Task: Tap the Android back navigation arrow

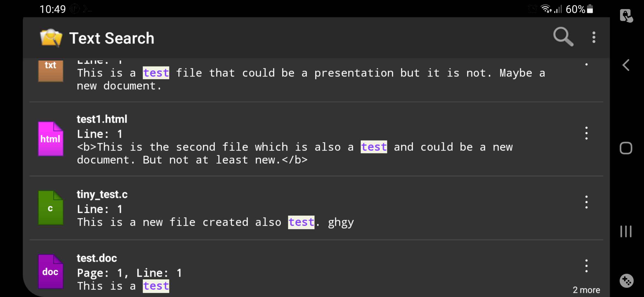Action: (x=626, y=65)
